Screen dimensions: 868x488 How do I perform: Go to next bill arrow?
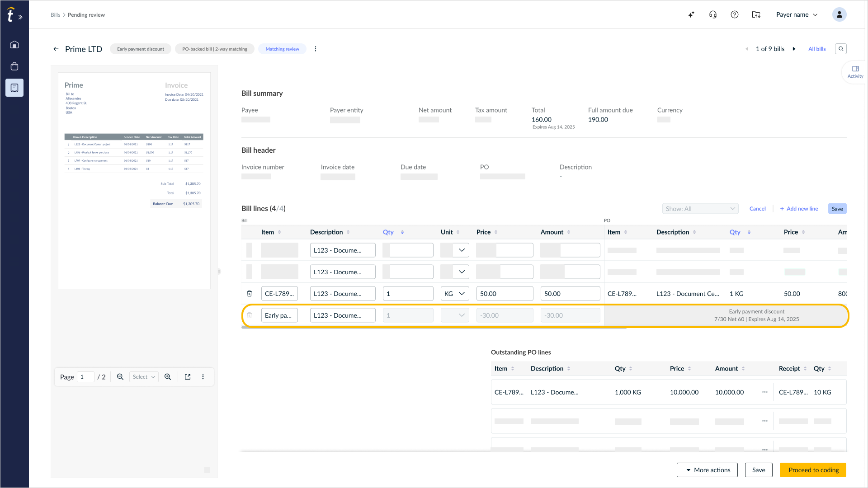(x=794, y=49)
